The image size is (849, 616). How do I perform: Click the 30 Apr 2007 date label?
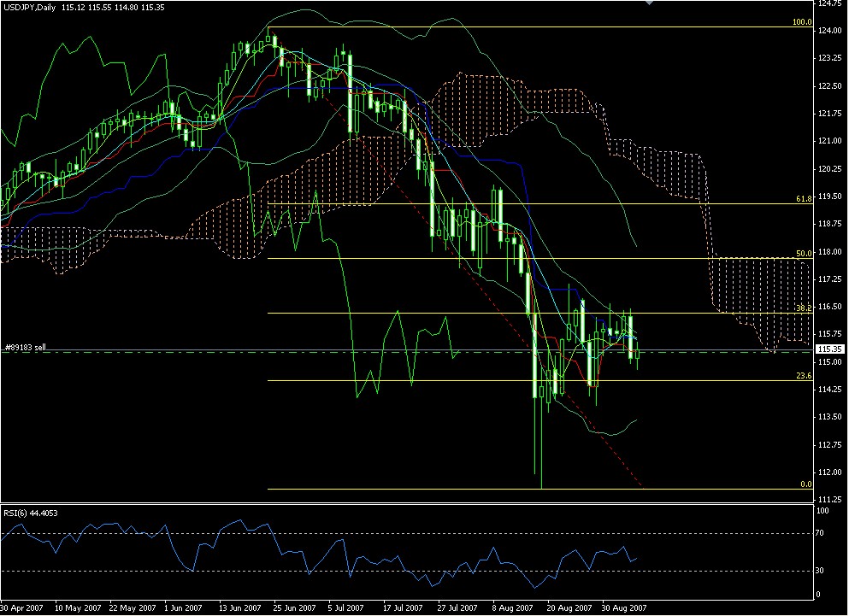21,607
